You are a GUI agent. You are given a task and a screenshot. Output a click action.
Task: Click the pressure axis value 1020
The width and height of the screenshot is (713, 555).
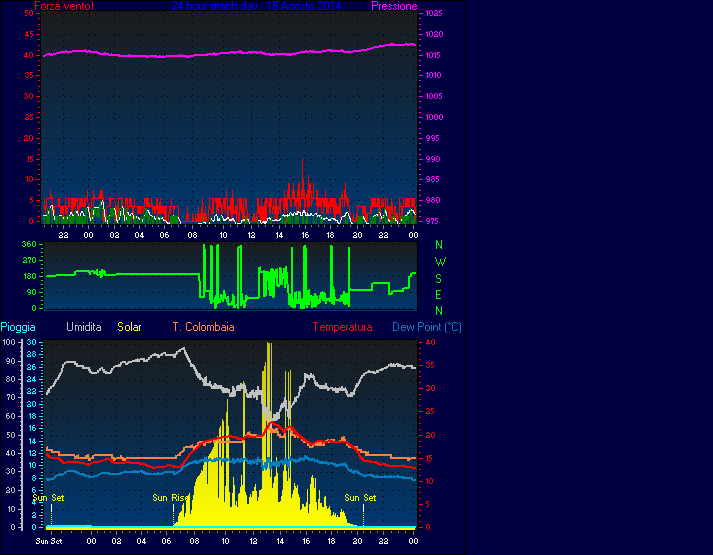[434, 34]
